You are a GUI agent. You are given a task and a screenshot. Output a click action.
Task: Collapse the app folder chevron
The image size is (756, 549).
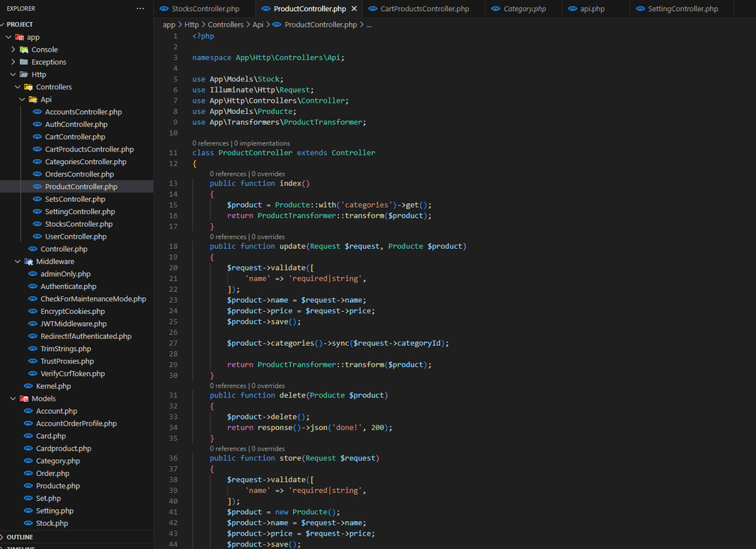tap(8, 37)
